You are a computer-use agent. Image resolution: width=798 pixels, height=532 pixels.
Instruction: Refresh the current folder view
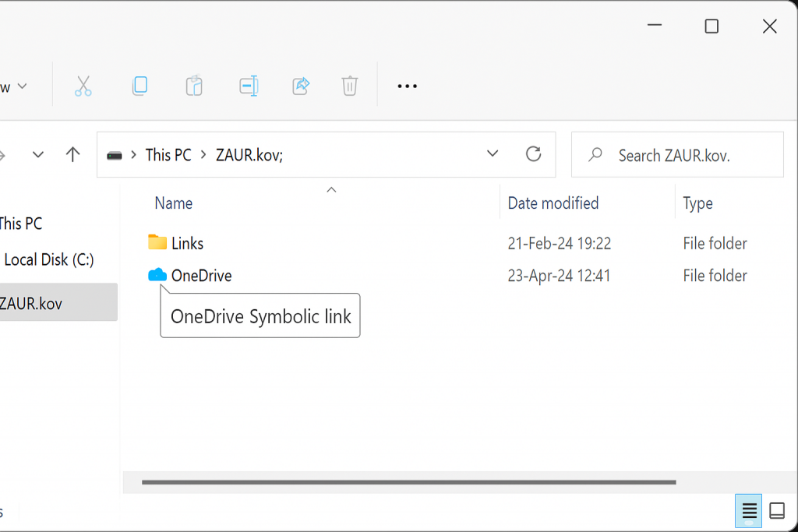[x=533, y=154]
